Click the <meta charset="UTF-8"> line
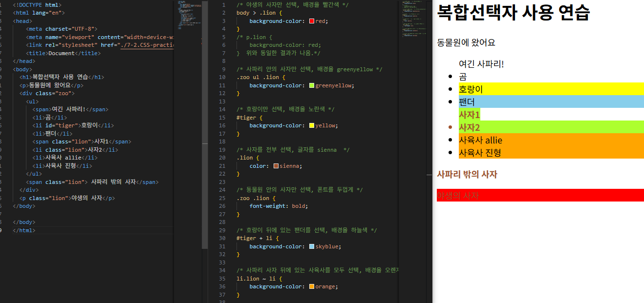This screenshot has height=303, width=644. pyautogui.click(x=62, y=29)
